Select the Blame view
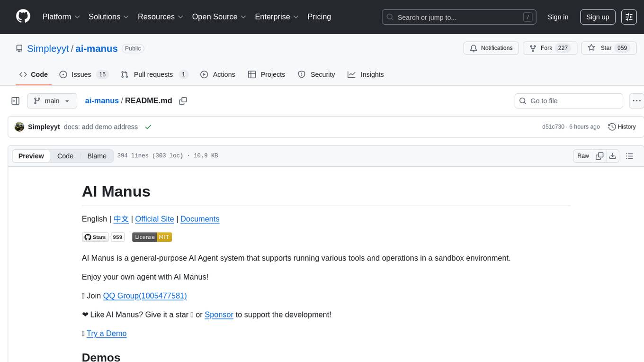 coord(97,156)
